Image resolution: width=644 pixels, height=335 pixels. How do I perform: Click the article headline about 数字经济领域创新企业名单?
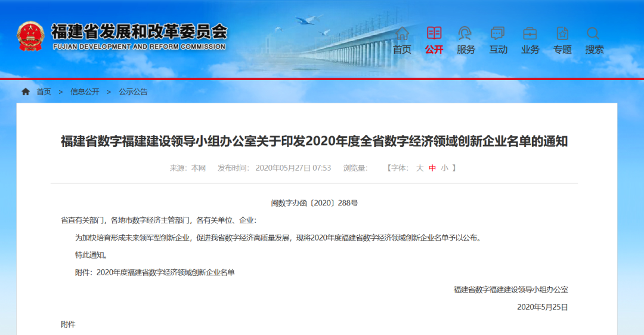[x=314, y=142]
